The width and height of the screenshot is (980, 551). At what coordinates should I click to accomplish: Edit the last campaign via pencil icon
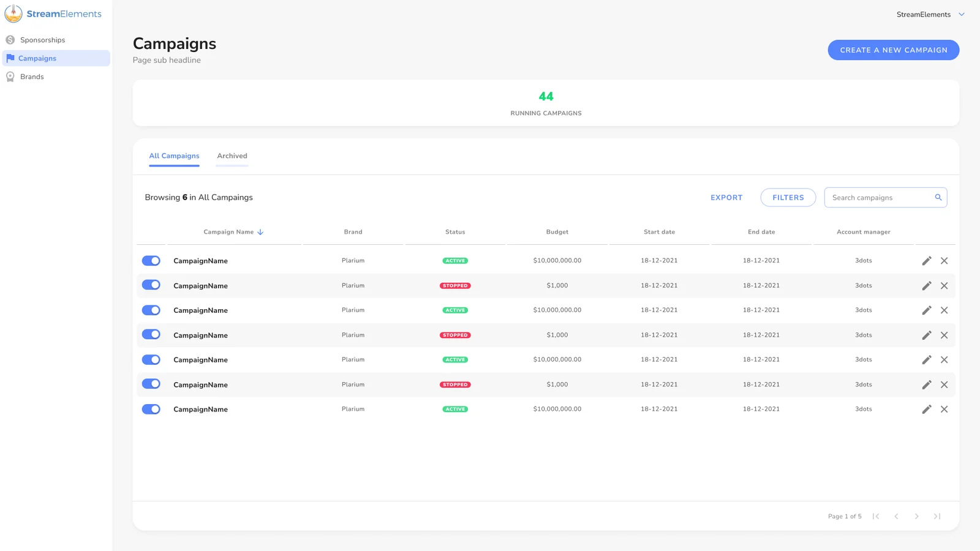click(x=927, y=410)
